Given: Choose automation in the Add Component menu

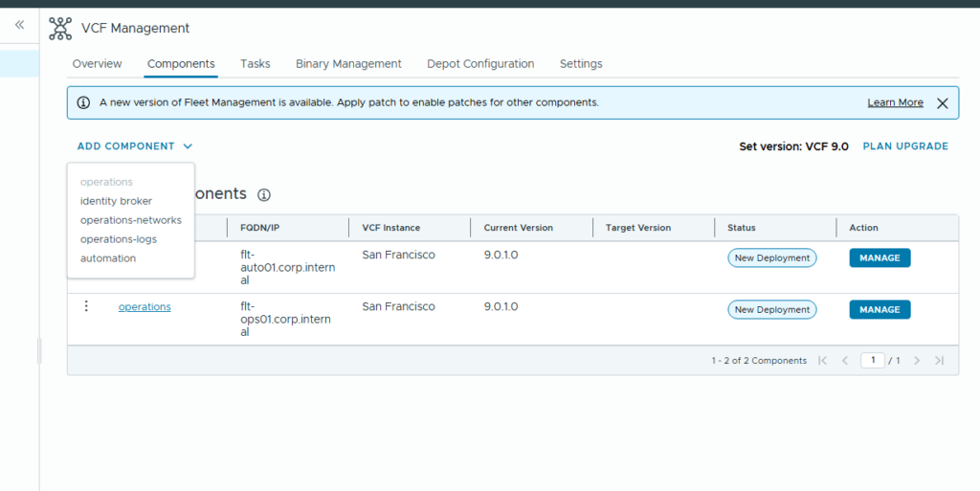Looking at the screenshot, I should coord(108,258).
